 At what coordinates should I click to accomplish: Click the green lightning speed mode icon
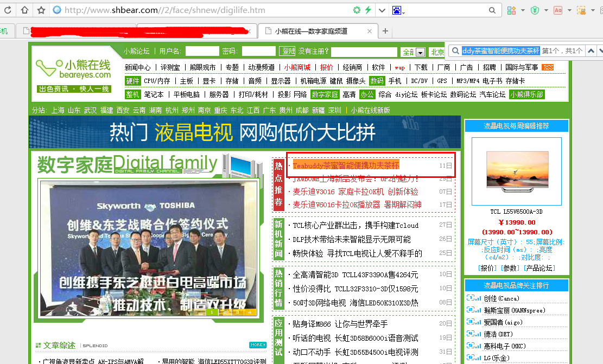[x=369, y=10]
